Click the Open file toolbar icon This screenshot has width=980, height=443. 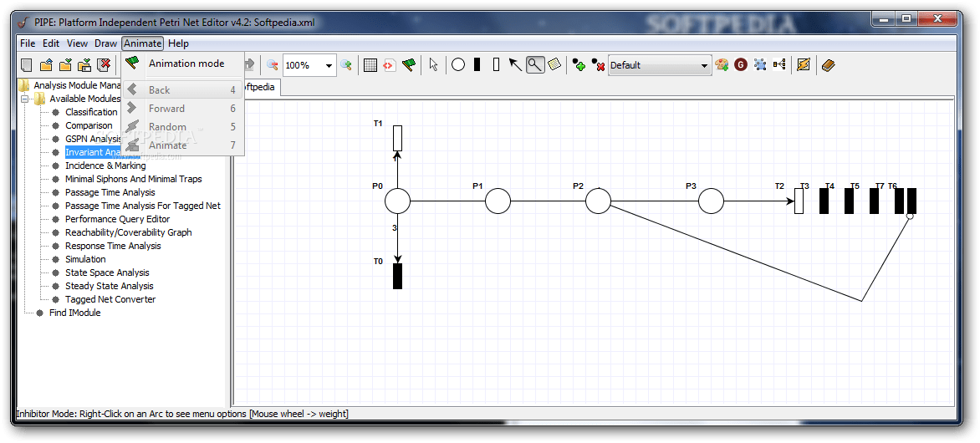tap(46, 65)
